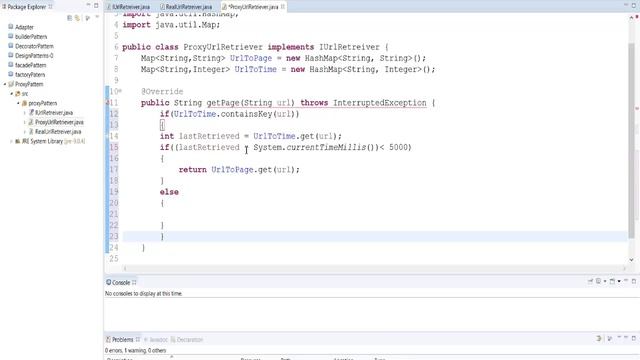Viewport: 640px width, 360px height.
Task: Click the src folder icon
Action: [18, 94]
